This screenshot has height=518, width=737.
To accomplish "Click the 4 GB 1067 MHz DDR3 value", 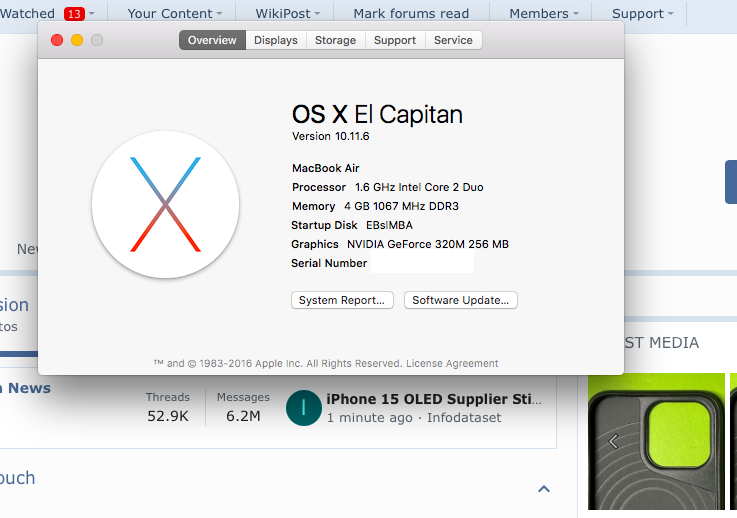I will point(401,206).
